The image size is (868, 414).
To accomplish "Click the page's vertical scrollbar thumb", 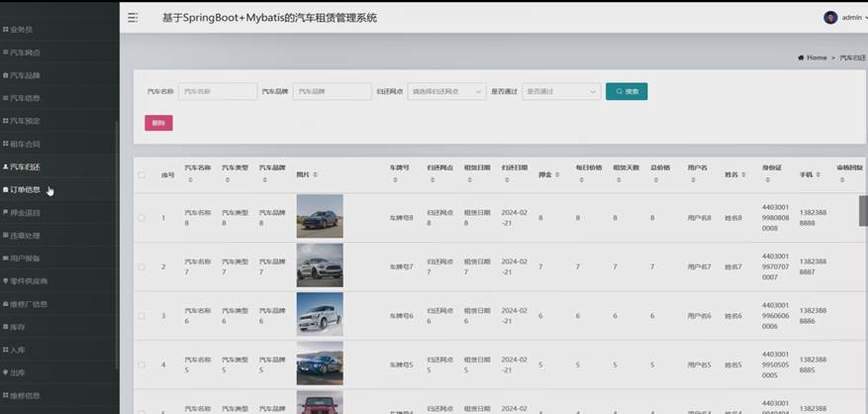I will [863, 211].
